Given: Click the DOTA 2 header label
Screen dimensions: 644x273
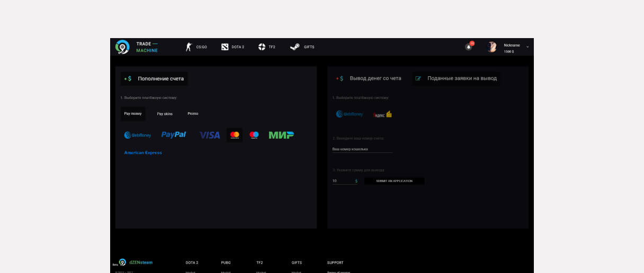Looking at the screenshot, I should [x=238, y=47].
